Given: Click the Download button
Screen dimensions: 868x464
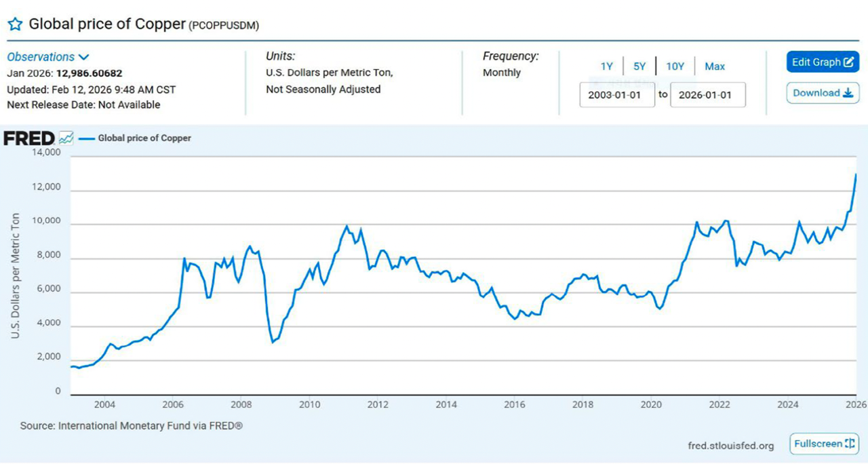Looking at the screenshot, I should [x=823, y=93].
